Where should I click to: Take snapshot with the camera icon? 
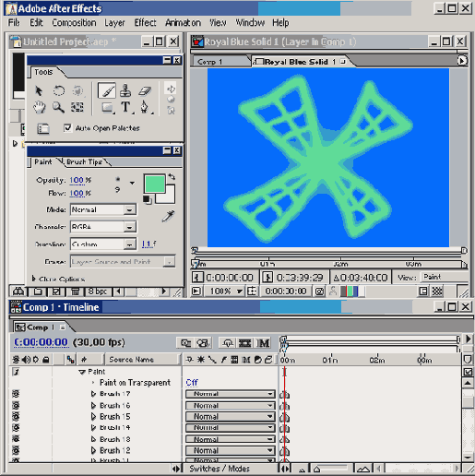(320, 292)
